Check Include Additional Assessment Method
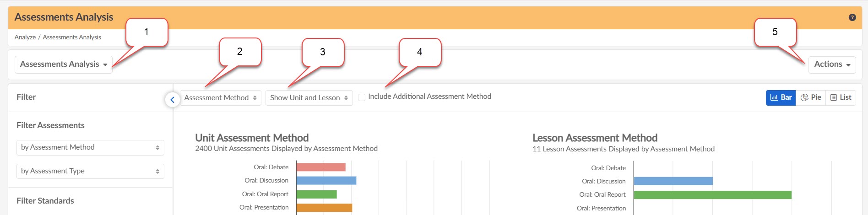 [362, 97]
